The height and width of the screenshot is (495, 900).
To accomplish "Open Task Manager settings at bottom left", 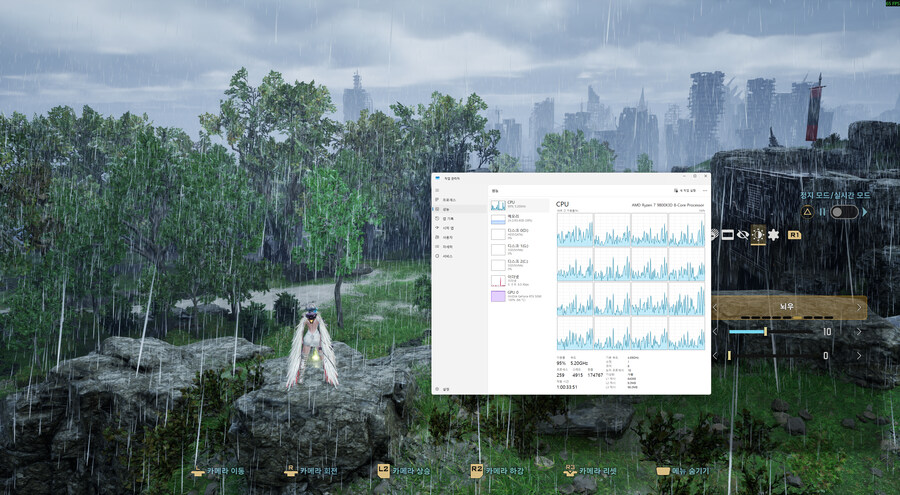I will pyautogui.click(x=446, y=388).
